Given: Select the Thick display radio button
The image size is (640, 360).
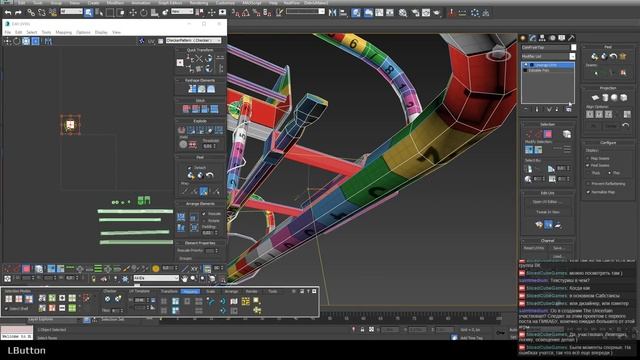Looking at the screenshot, I should coord(588,173).
